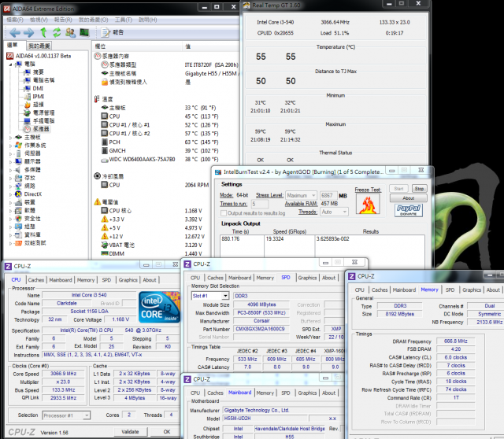Click the AIDA64 report document toolbar icon

pos(105,32)
